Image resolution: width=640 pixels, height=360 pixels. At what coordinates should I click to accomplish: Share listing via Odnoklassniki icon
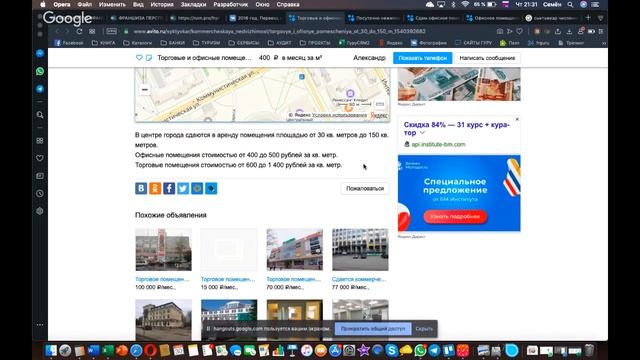point(155,188)
